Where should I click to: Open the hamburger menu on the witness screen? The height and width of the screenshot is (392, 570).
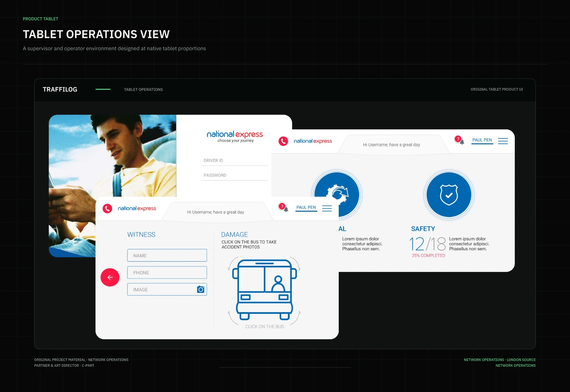(327, 208)
